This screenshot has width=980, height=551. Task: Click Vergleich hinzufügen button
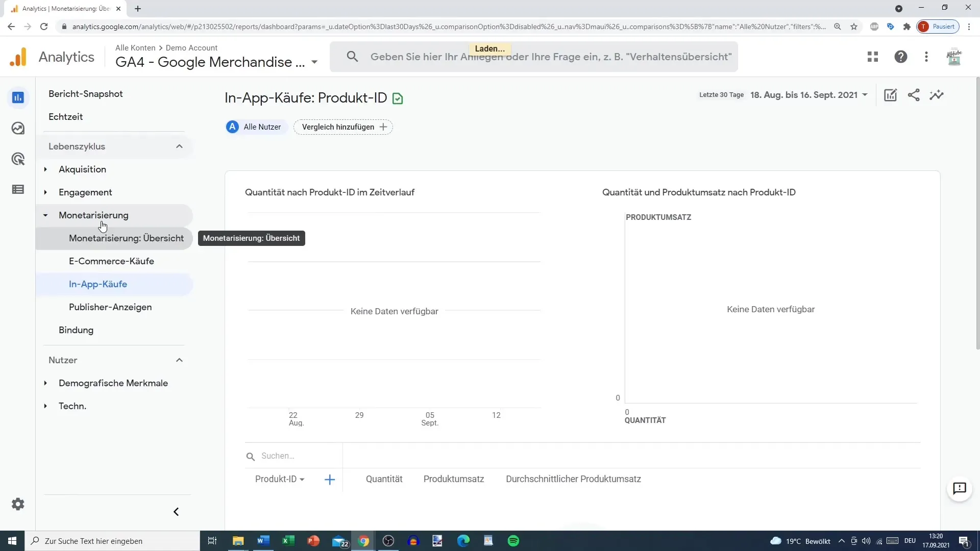point(343,127)
